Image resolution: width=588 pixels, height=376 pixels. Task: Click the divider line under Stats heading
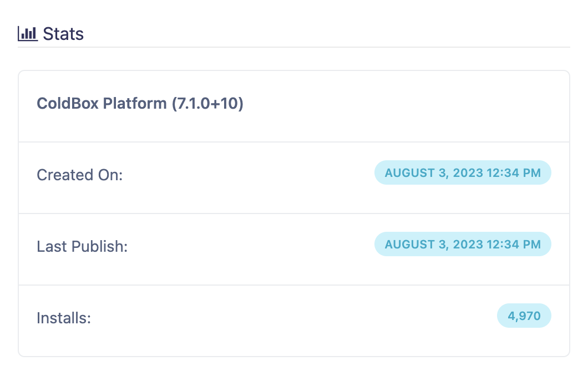tap(294, 47)
